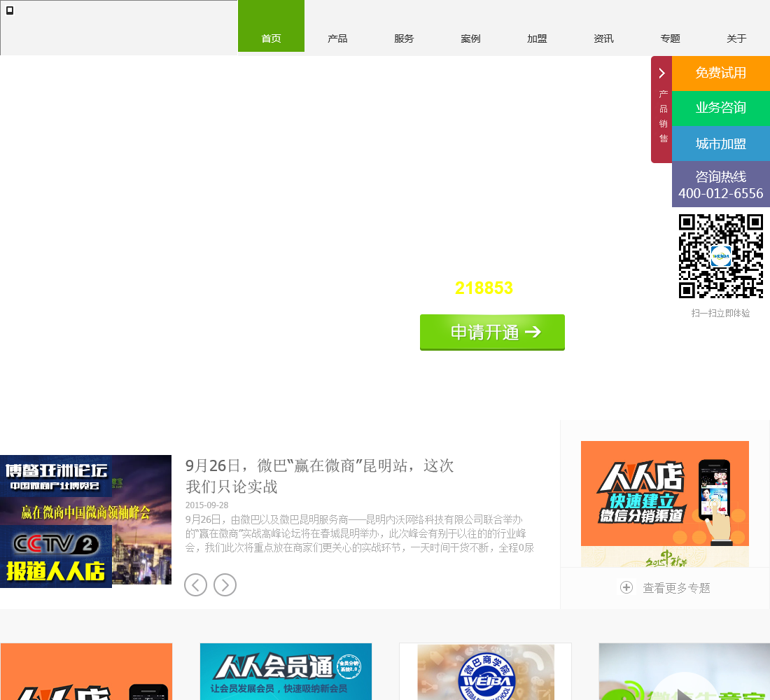This screenshot has width=770, height=700.
Task: Go to the 服务 menu item
Action: (x=404, y=38)
